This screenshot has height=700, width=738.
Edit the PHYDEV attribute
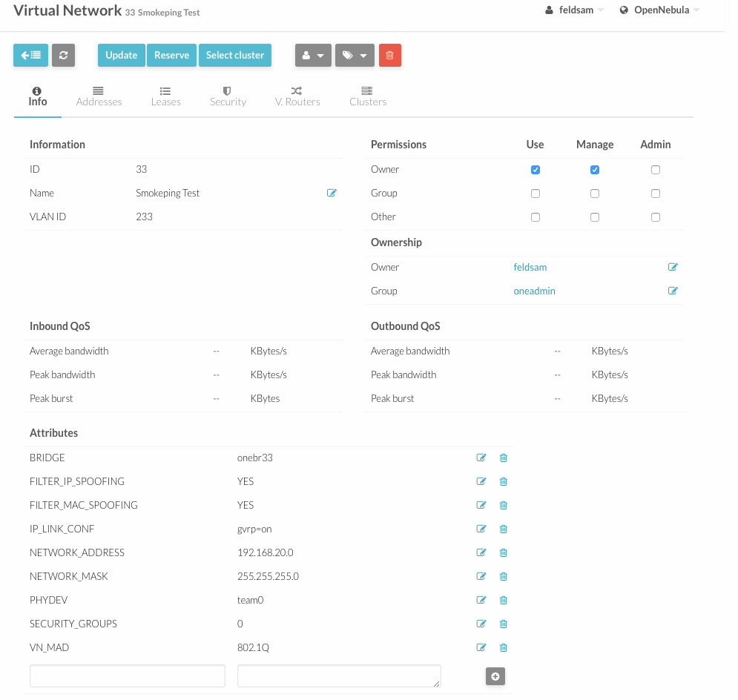coord(481,600)
